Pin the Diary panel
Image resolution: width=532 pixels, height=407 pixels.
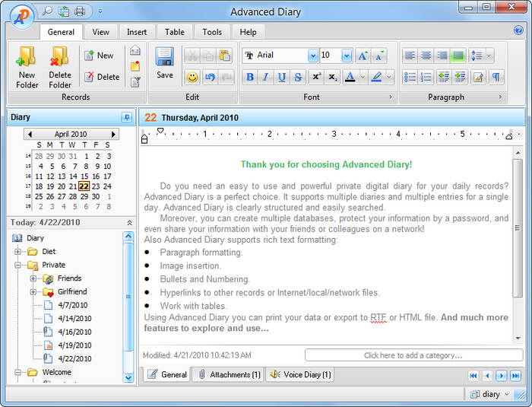[x=127, y=118]
